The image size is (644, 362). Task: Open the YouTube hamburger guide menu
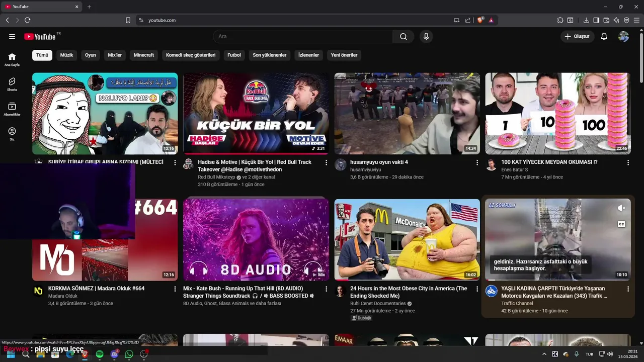tap(12, 37)
